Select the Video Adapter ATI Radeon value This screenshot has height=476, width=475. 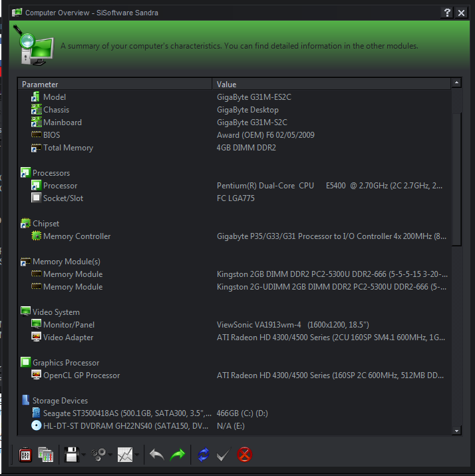331,337
